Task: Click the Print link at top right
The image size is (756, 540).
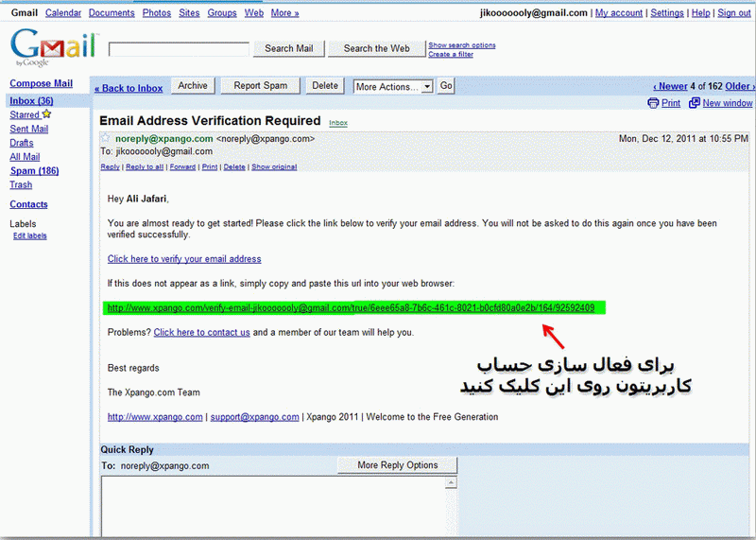Action: (671, 103)
